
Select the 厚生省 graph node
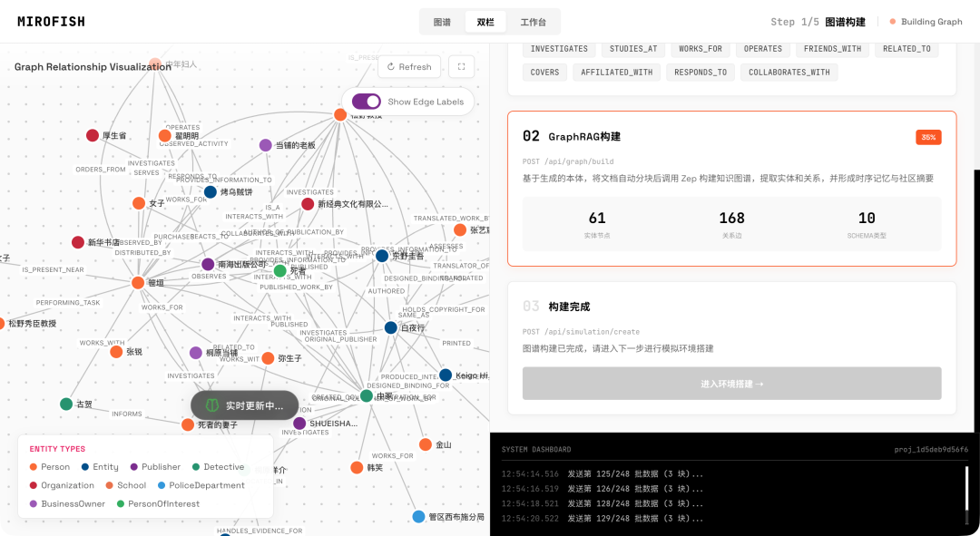93,135
